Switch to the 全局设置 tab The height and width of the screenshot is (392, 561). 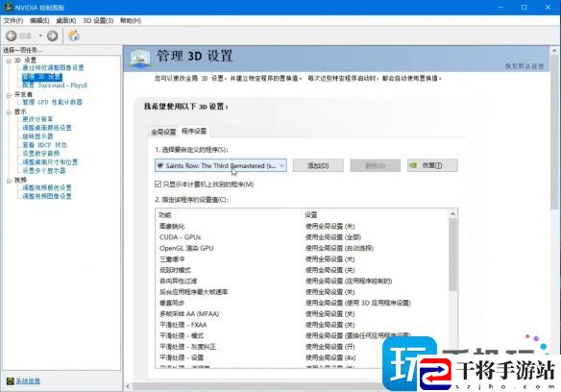pyautogui.click(x=163, y=132)
